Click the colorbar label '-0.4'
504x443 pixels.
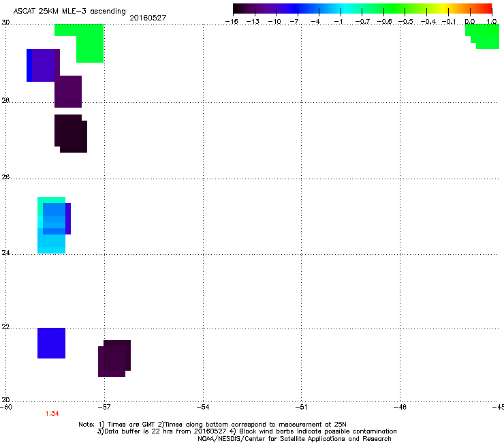click(x=428, y=22)
